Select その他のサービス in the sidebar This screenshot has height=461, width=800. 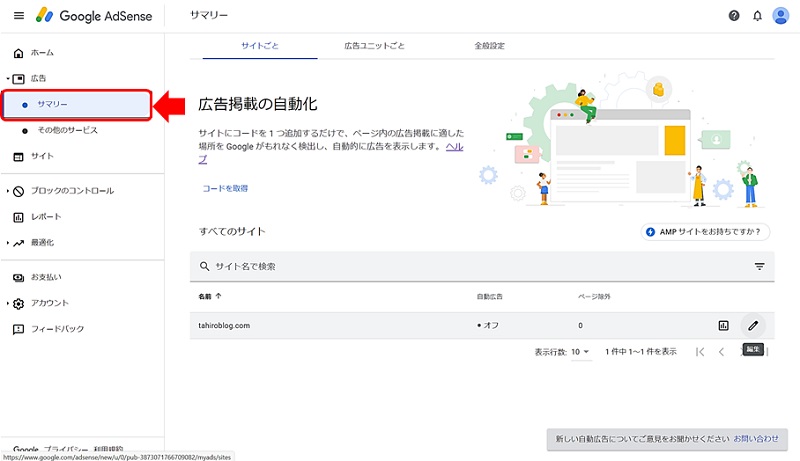pos(67,131)
